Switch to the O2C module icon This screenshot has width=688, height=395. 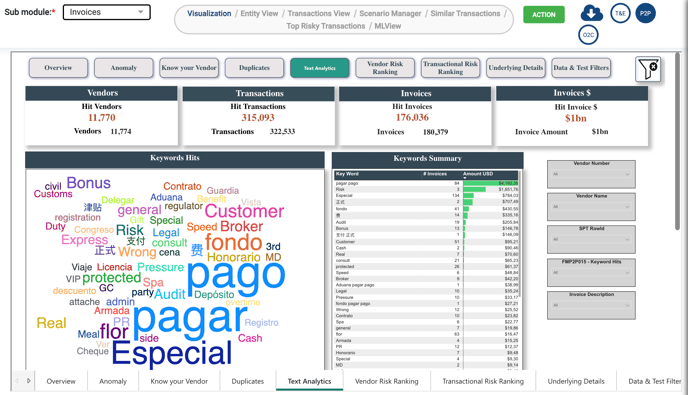588,35
